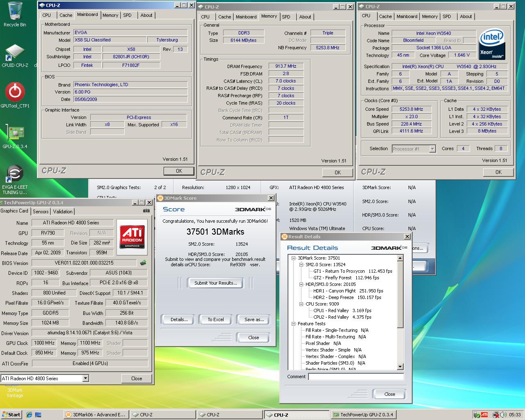The image size is (525, 420).
Task: Open GPU-Z 0.3.4 desktop icon
Action: (x=15, y=136)
